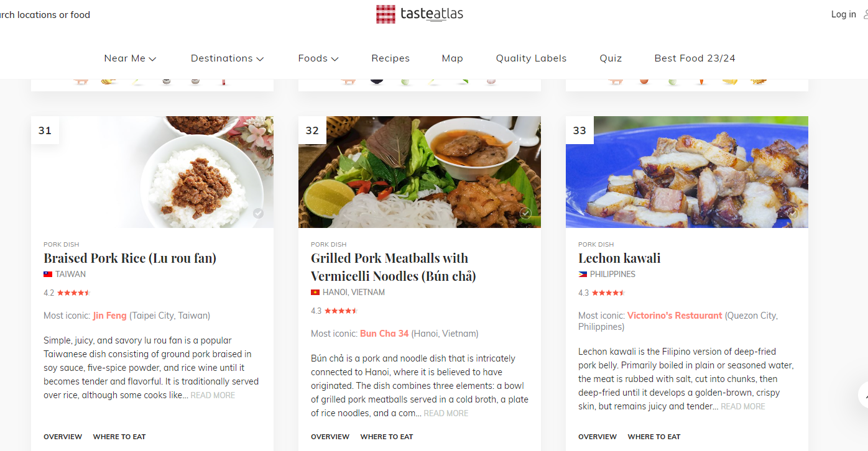
Task: Open the Braised Pork Rice food photo
Action: pos(152,172)
